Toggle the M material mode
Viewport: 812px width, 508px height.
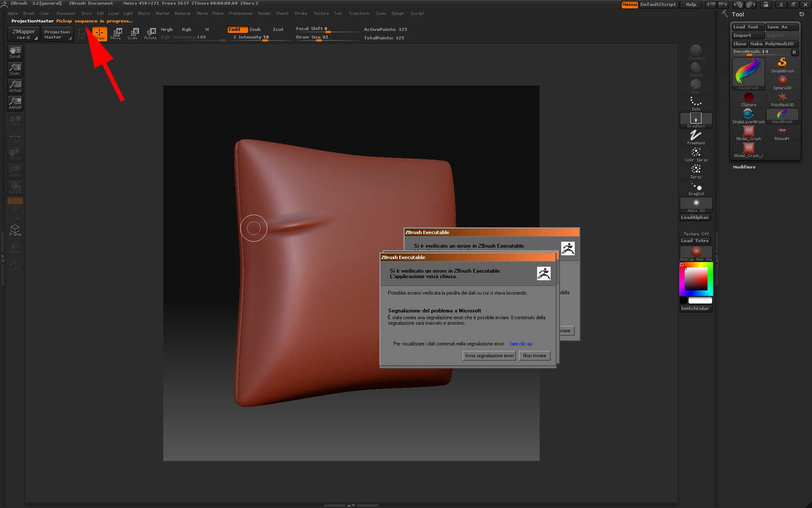(x=207, y=29)
